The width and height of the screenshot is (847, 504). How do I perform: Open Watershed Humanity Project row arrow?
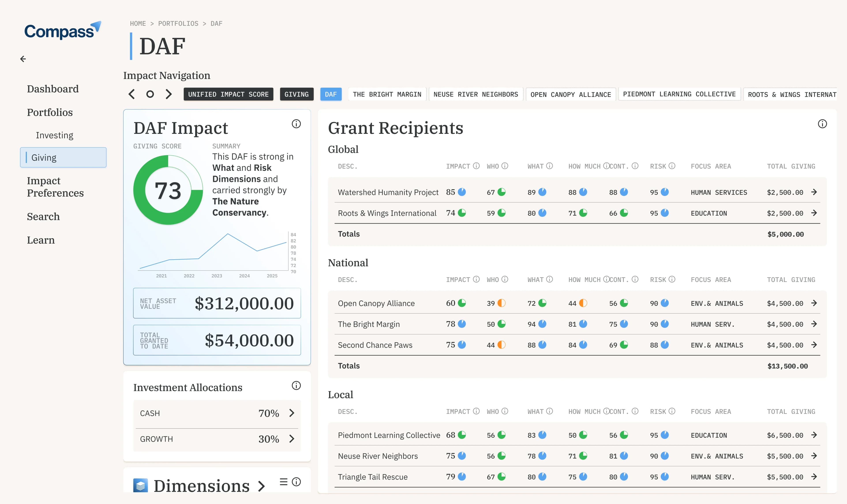[x=814, y=192]
